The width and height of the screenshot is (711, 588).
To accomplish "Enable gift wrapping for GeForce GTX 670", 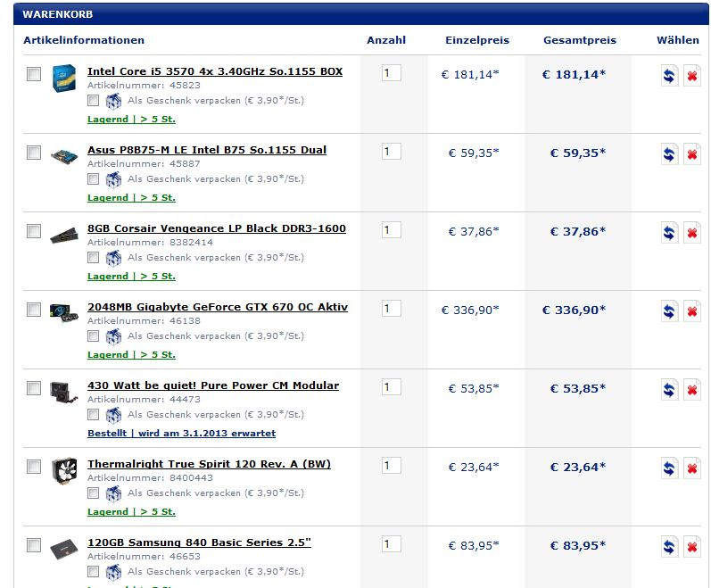I will [94, 335].
